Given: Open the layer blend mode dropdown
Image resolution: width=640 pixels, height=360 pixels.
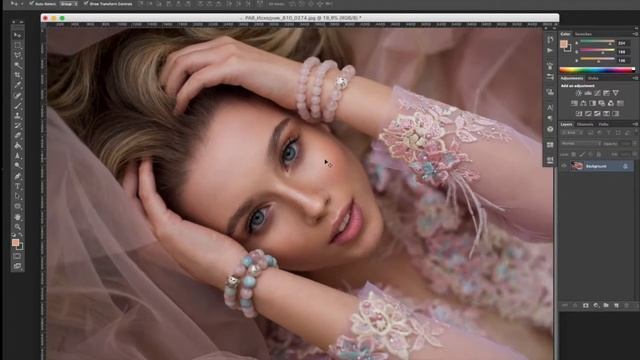Looking at the screenshot, I should point(580,144).
